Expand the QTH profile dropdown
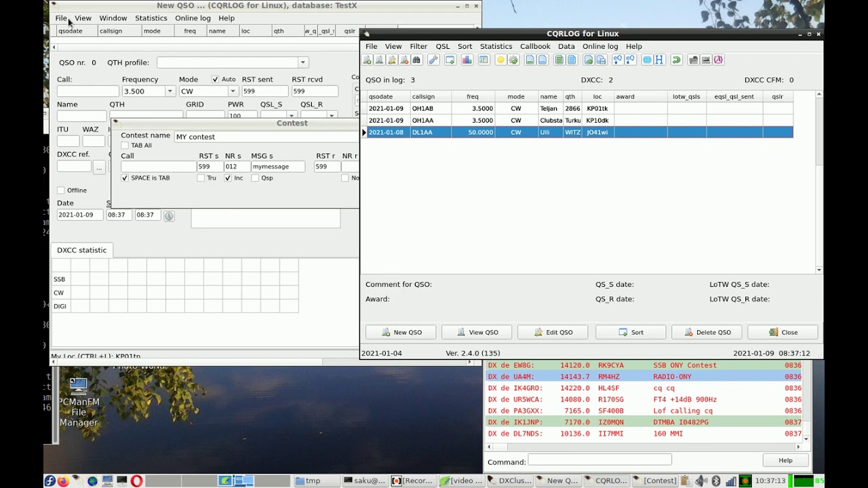Viewport: 868px width, 488px height. (303, 62)
